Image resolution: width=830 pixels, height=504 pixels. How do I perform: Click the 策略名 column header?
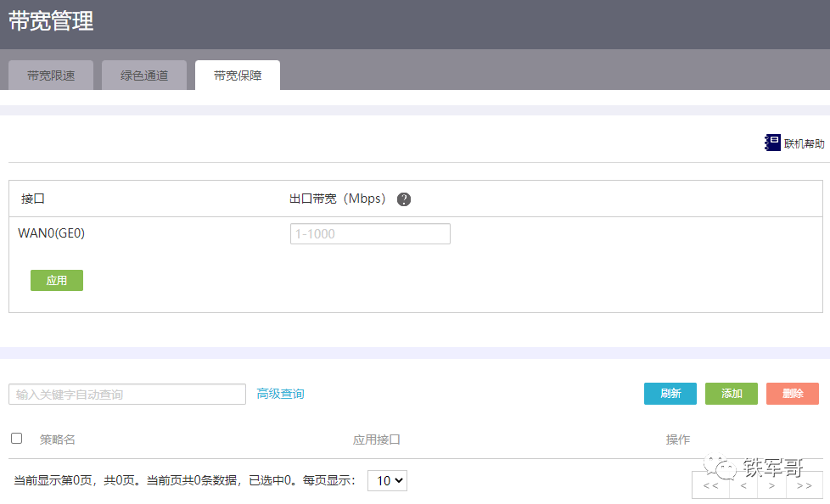click(x=58, y=440)
